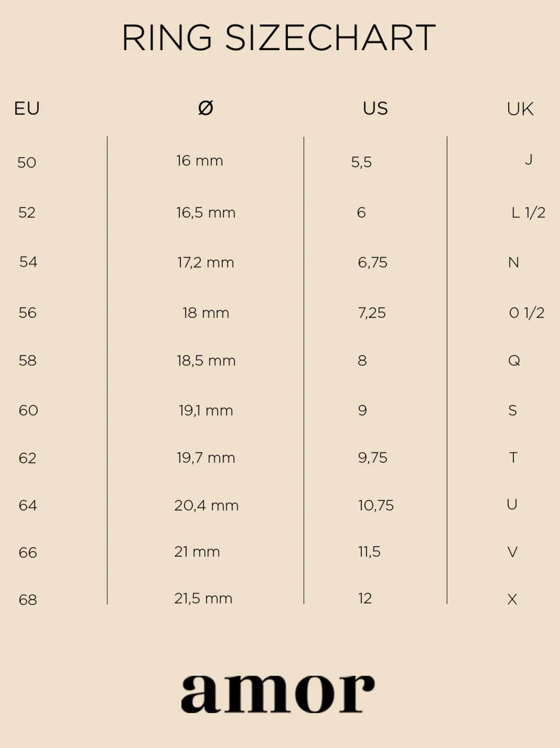
Task: Select the EU column header
Action: click(27, 109)
